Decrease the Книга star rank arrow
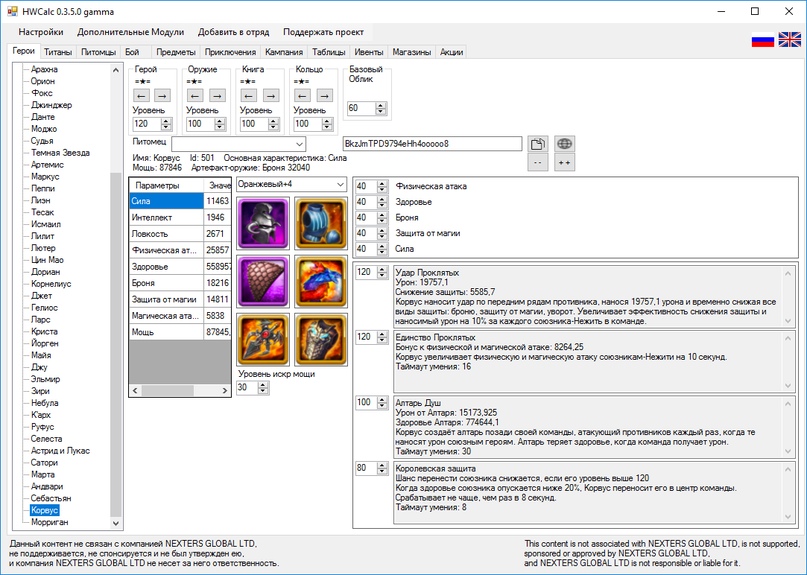The height and width of the screenshot is (575, 807). point(249,95)
